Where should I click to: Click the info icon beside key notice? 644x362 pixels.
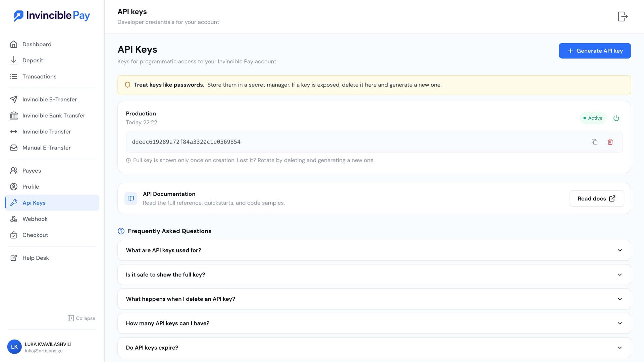point(128,160)
